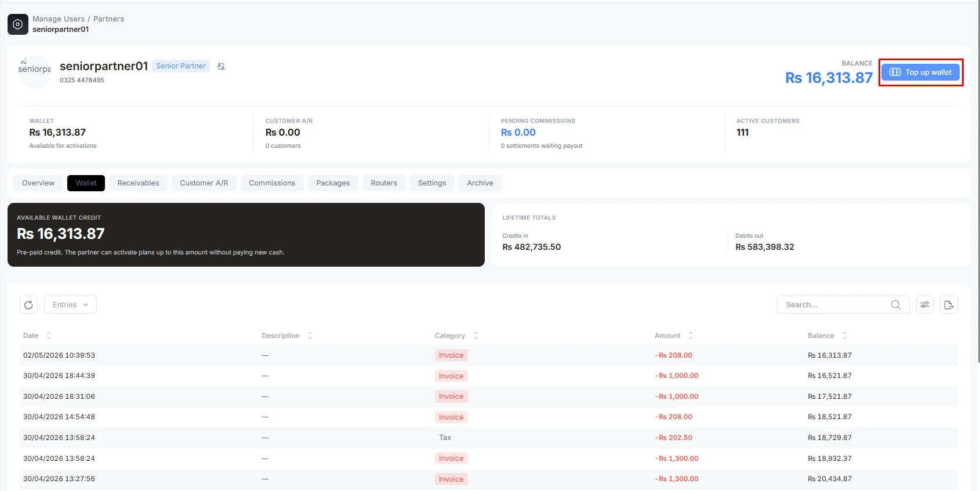Click the Active Customers count 111
The image size is (980, 491).
pos(743,133)
